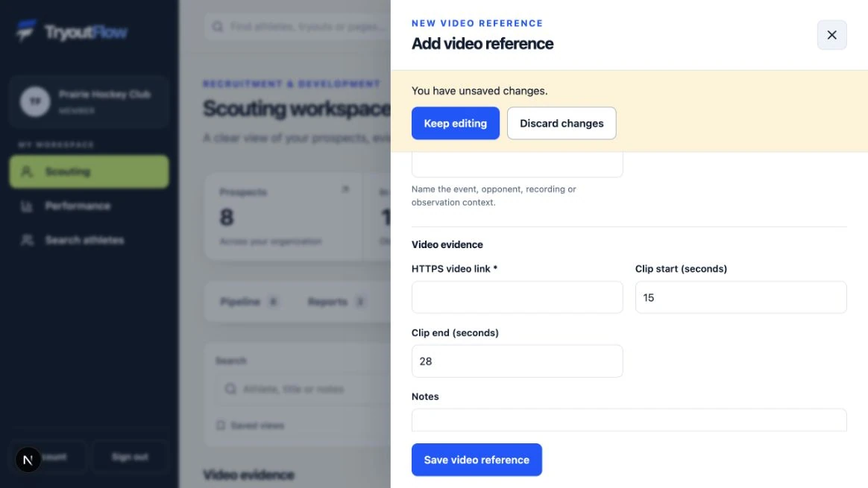Click the magnifier icon in the athlete search field
This screenshot has width=868, height=488.
tap(230, 389)
